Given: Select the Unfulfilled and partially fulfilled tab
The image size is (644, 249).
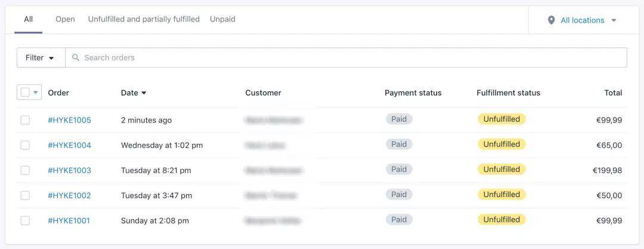Looking at the screenshot, I should [144, 19].
